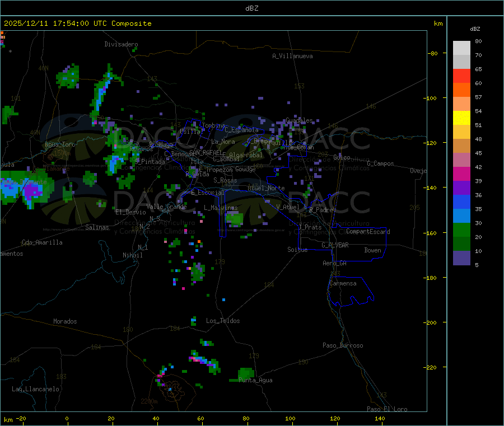Select the bright green 20-30 dBZ legend swatch

461,230
